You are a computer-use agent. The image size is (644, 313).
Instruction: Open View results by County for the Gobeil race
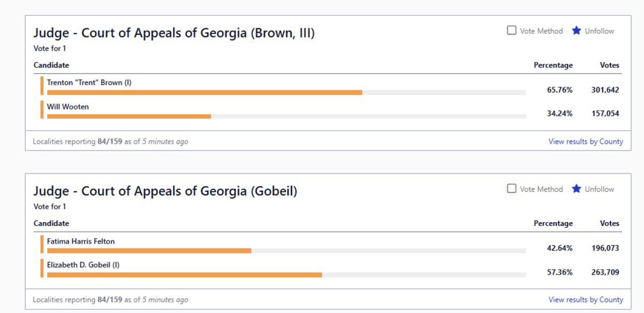tap(586, 300)
